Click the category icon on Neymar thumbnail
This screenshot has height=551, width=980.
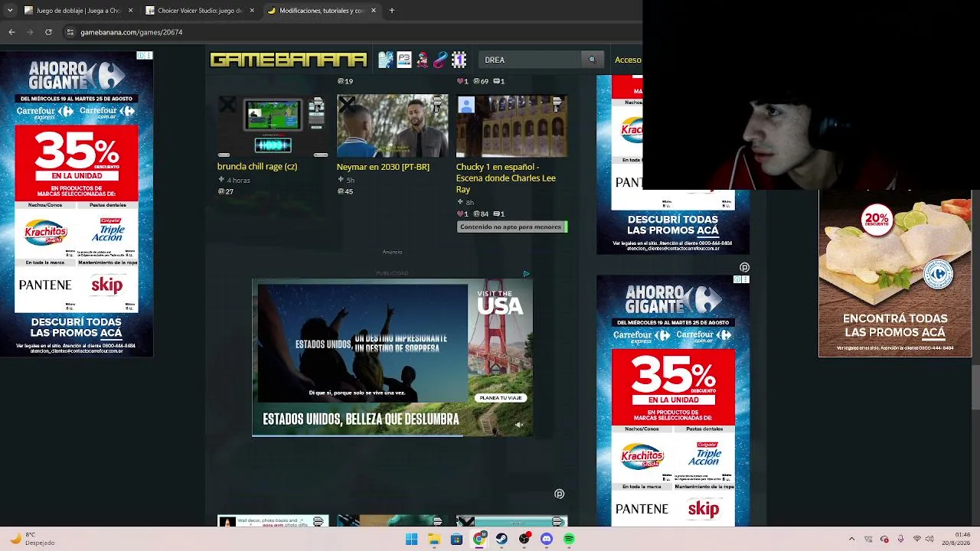pos(439,103)
